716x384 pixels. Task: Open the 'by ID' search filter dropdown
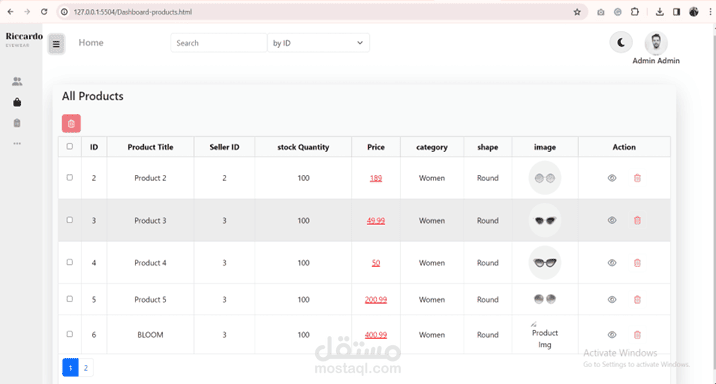[318, 43]
